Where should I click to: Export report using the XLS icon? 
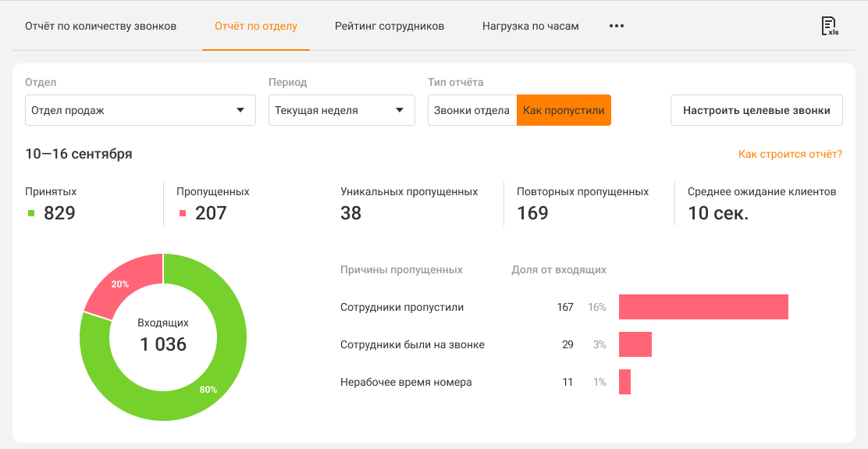(x=829, y=26)
